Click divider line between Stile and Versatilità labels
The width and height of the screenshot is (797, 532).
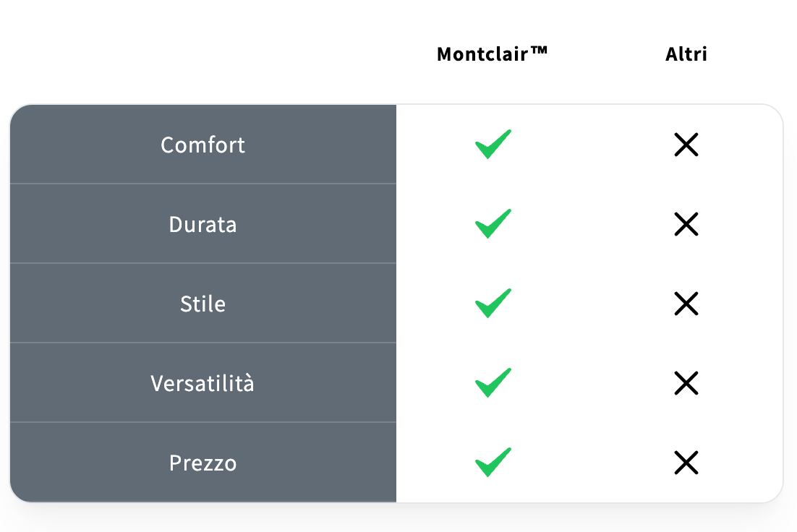click(x=203, y=343)
